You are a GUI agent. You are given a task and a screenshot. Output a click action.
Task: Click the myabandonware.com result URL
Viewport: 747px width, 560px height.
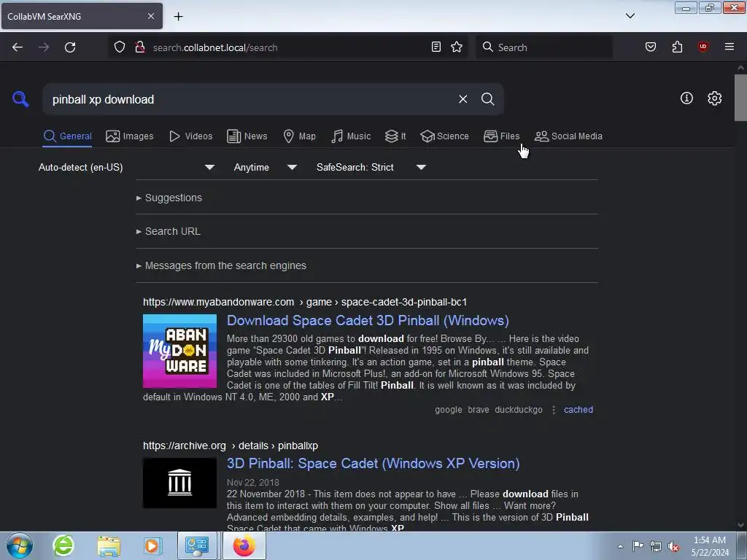click(x=305, y=302)
